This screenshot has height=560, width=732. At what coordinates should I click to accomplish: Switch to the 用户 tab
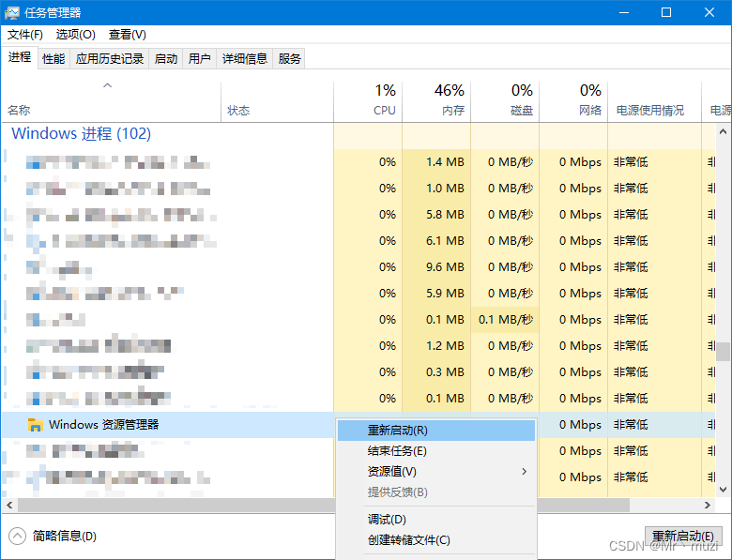click(x=200, y=59)
